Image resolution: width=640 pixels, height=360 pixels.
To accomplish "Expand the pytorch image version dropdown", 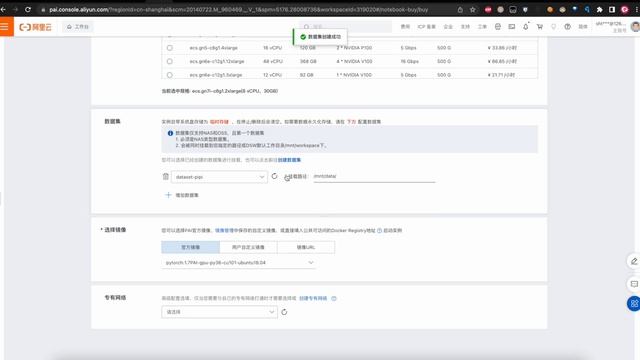I will pos(238,262).
